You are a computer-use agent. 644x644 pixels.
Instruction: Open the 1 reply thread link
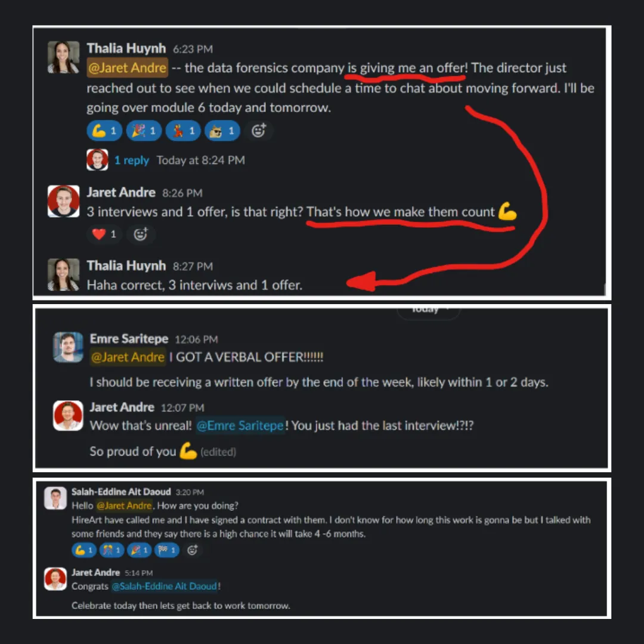pos(131,160)
